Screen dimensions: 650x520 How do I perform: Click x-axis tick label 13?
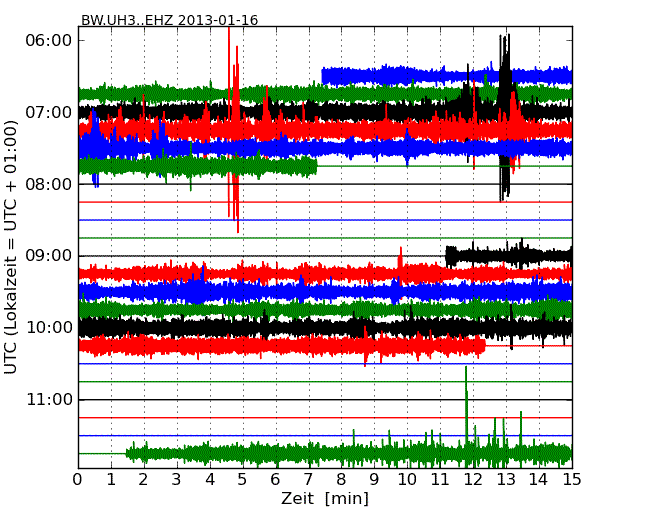tap(506, 480)
